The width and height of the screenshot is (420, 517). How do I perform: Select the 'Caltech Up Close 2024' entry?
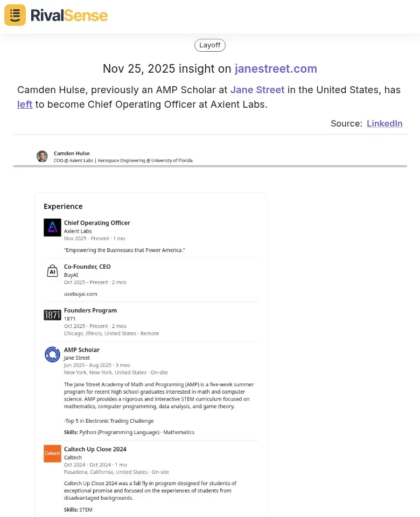tap(95, 449)
